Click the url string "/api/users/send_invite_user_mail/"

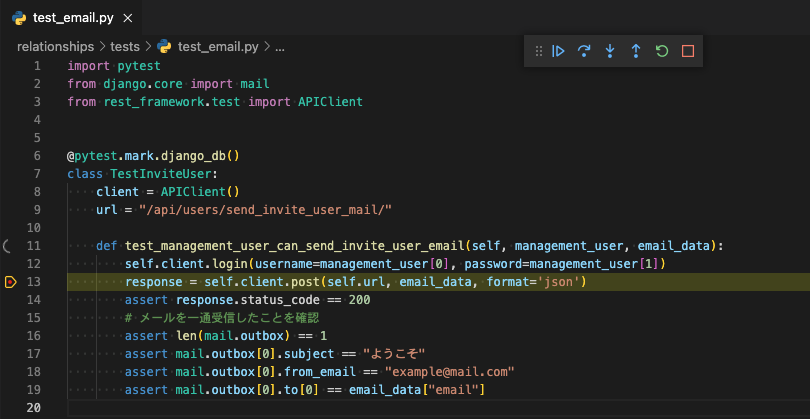(266, 210)
